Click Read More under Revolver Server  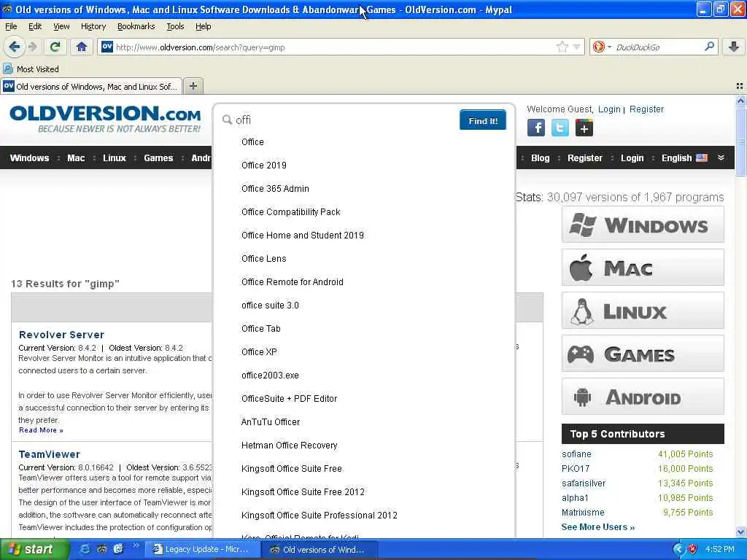41,430
